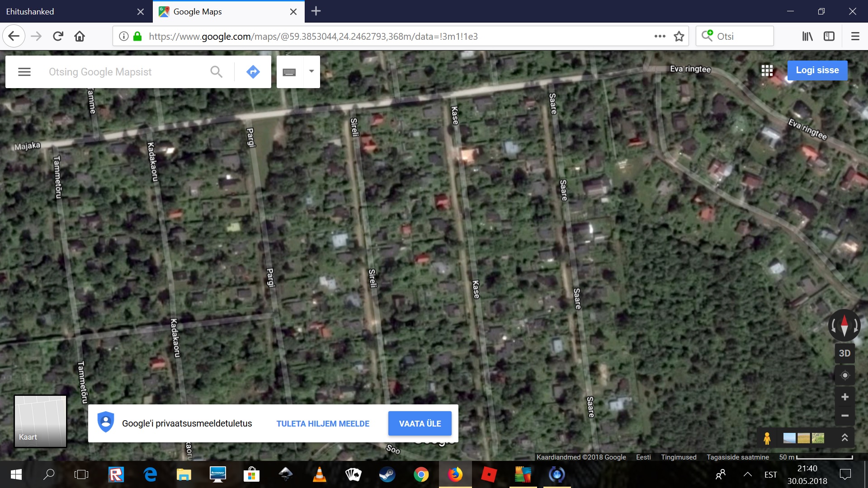Click the VAATA ÜLE button
The image size is (868, 488).
tap(420, 423)
